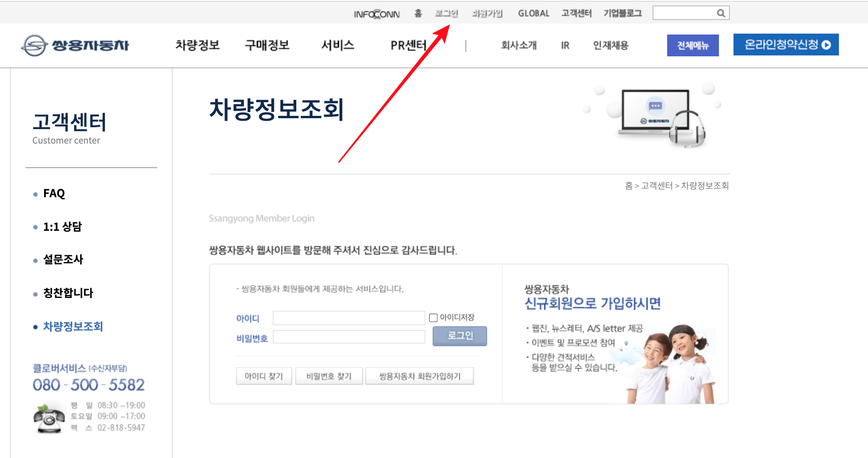Select 칭찬합니다 in the sidebar
868x458 pixels.
coord(68,293)
